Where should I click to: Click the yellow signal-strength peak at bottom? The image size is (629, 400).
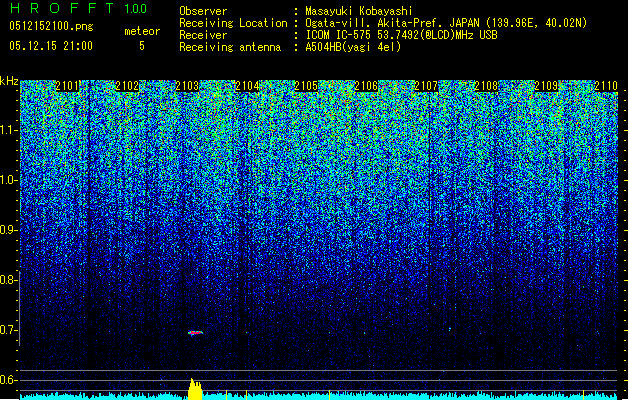point(195,389)
